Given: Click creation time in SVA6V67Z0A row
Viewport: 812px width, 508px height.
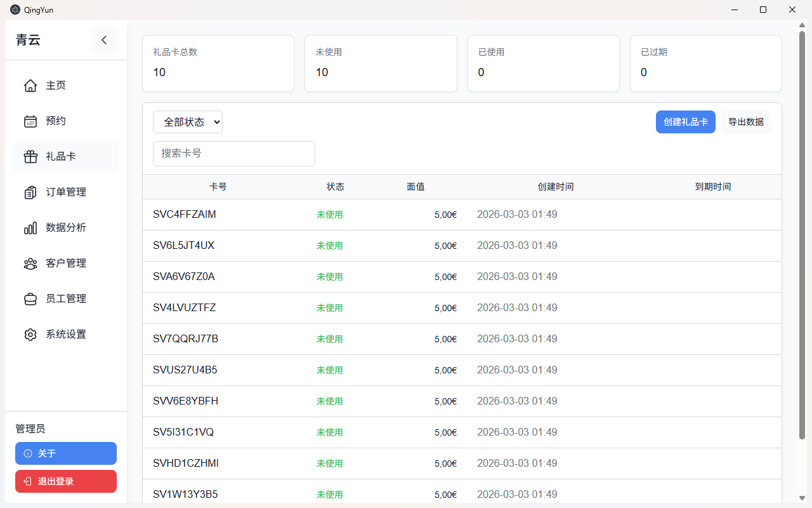Looking at the screenshot, I should pyautogui.click(x=517, y=277).
